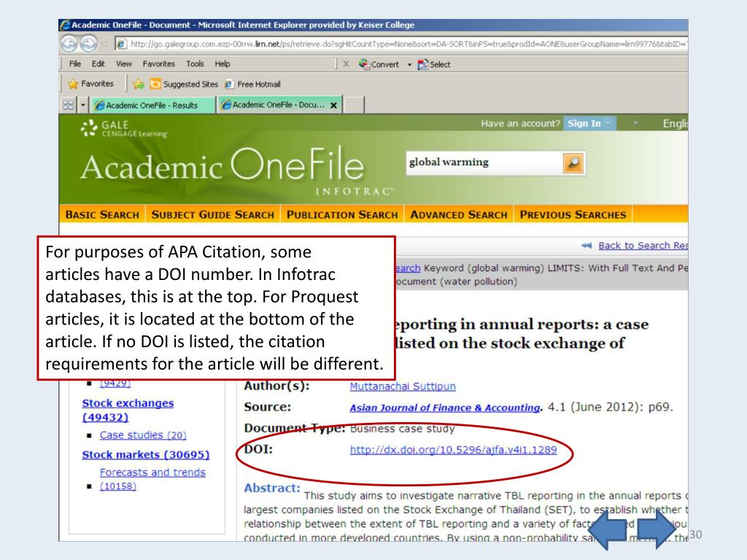Click Stock exchanges (49432) subject link
This screenshot has width=747, height=560.
128,410
